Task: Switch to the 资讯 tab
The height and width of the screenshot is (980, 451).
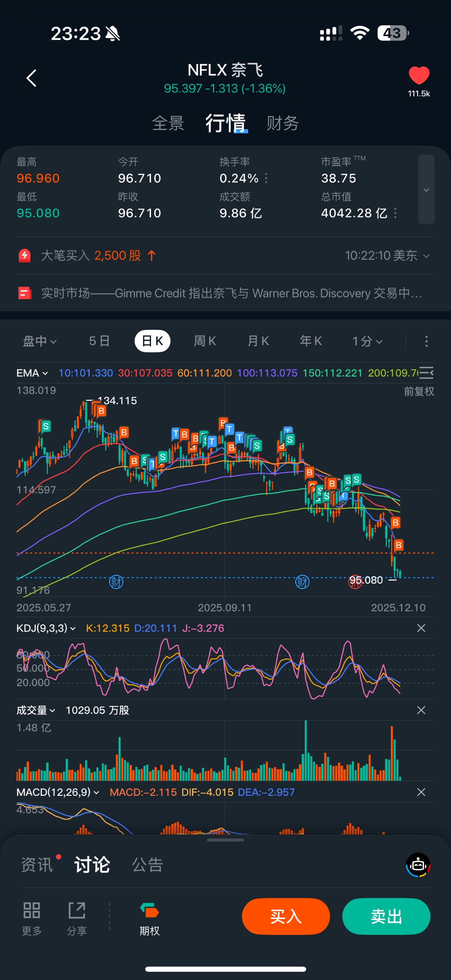Action: pos(37,865)
